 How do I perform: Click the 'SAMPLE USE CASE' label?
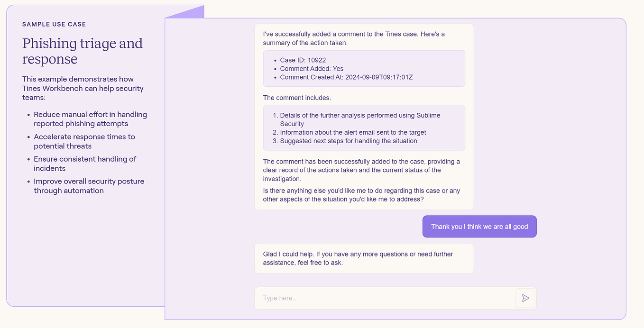54,24
